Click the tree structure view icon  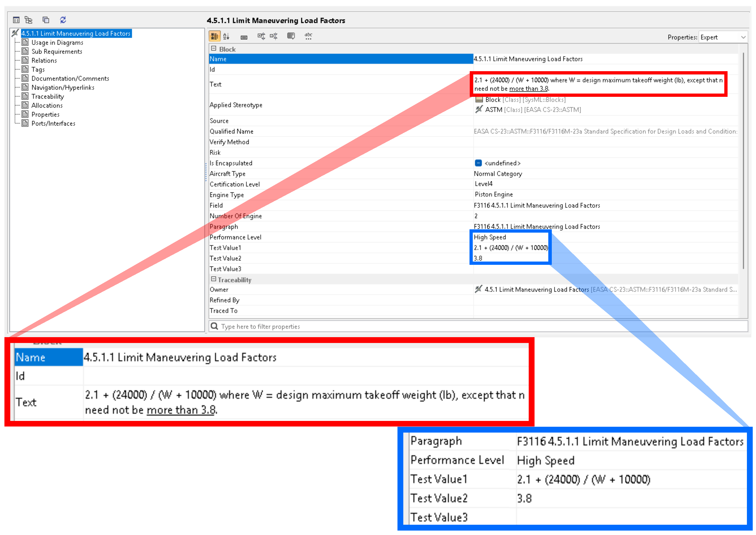29,20
